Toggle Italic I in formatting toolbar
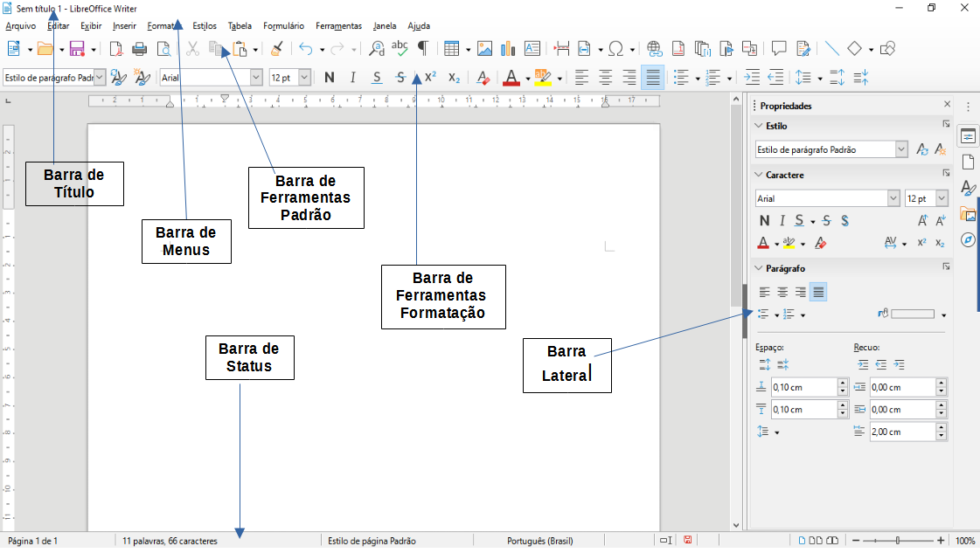Screen dimensions: 980x553 (353, 78)
